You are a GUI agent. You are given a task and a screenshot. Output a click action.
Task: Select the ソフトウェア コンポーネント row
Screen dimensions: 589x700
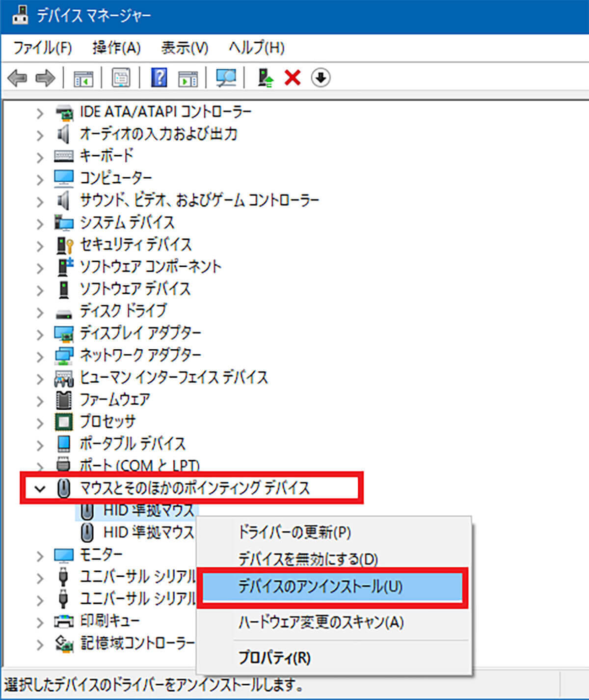[151, 267]
